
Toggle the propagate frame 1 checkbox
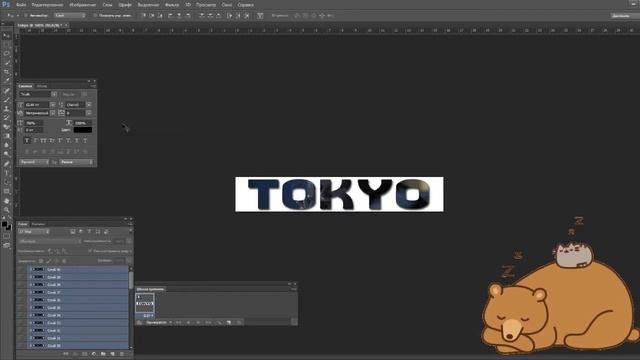click(x=90, y=251)
